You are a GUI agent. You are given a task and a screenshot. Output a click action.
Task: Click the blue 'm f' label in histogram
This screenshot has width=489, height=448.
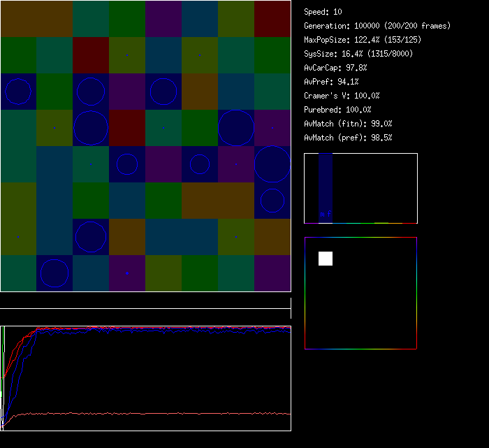[325, 214]
